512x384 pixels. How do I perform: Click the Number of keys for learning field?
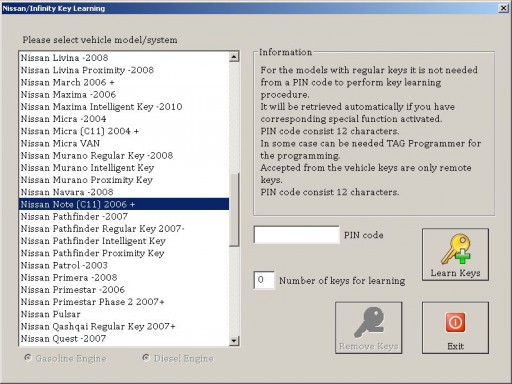coord(264,280)
